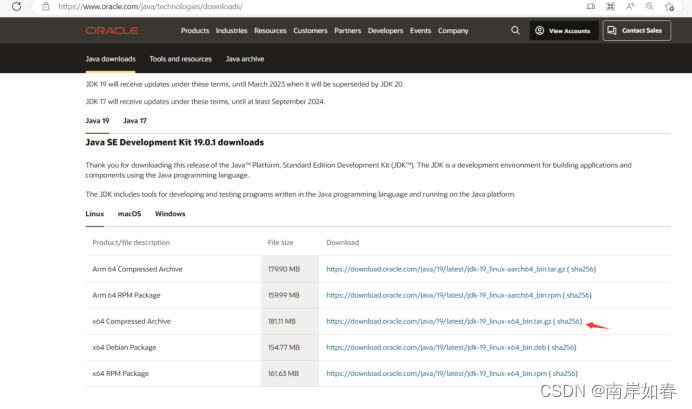Select the Tools and resources tab
The image size is (692, 409).
click(181, 59)
